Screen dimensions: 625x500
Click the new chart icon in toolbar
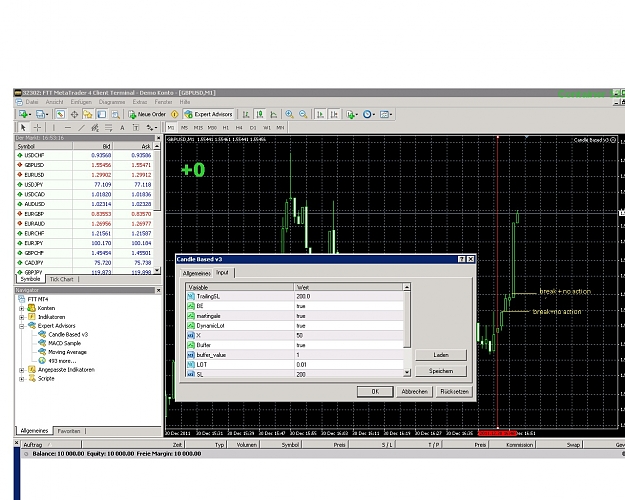tap(24, 114)
